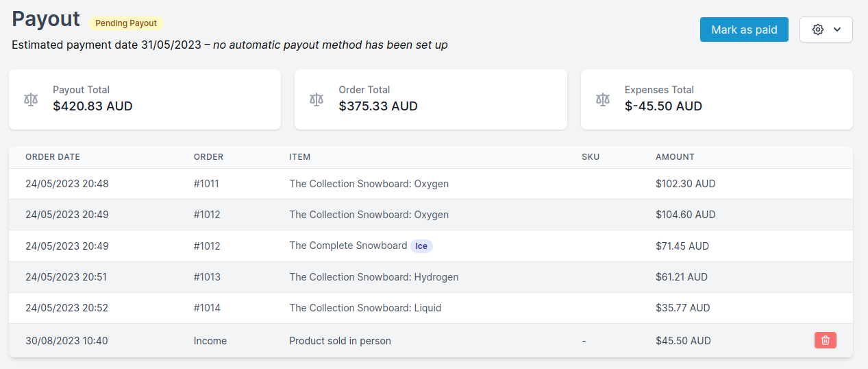Click order number #1014
The image size is (868, 369).
(207, 308)
